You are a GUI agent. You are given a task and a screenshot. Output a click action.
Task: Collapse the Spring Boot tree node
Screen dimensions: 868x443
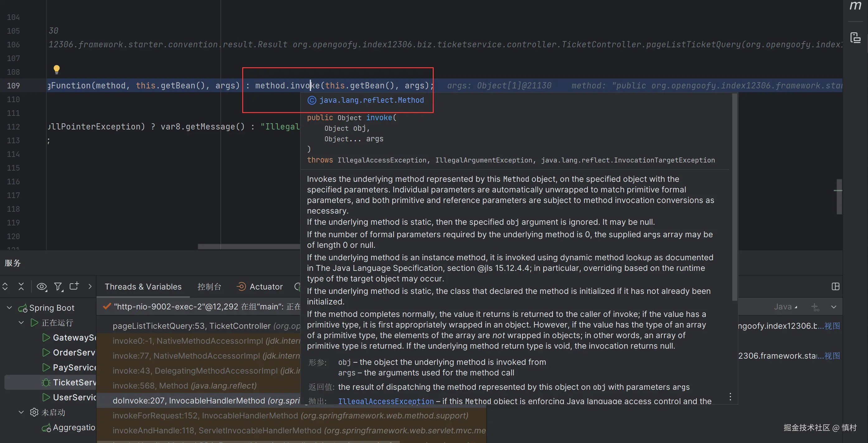[9, 308]
